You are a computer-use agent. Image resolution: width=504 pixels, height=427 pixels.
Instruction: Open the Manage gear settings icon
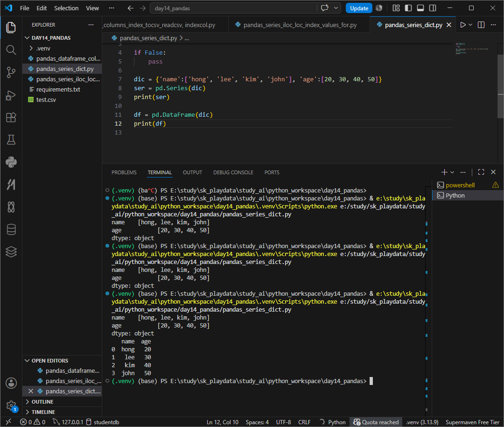coord(11,406)
